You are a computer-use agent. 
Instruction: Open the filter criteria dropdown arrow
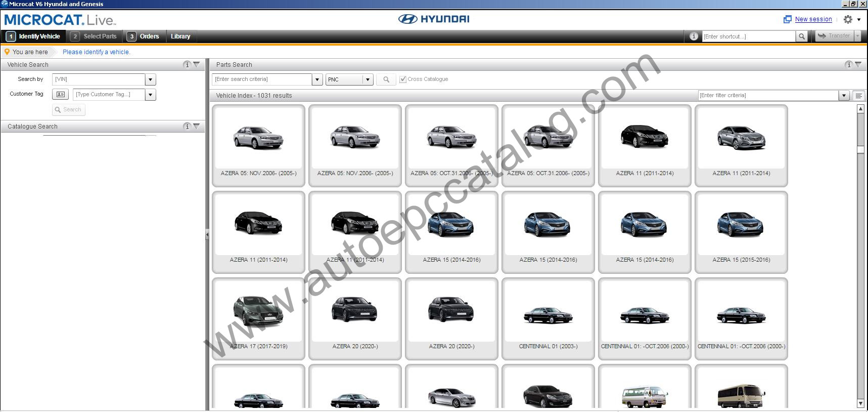tap(843, 96)
